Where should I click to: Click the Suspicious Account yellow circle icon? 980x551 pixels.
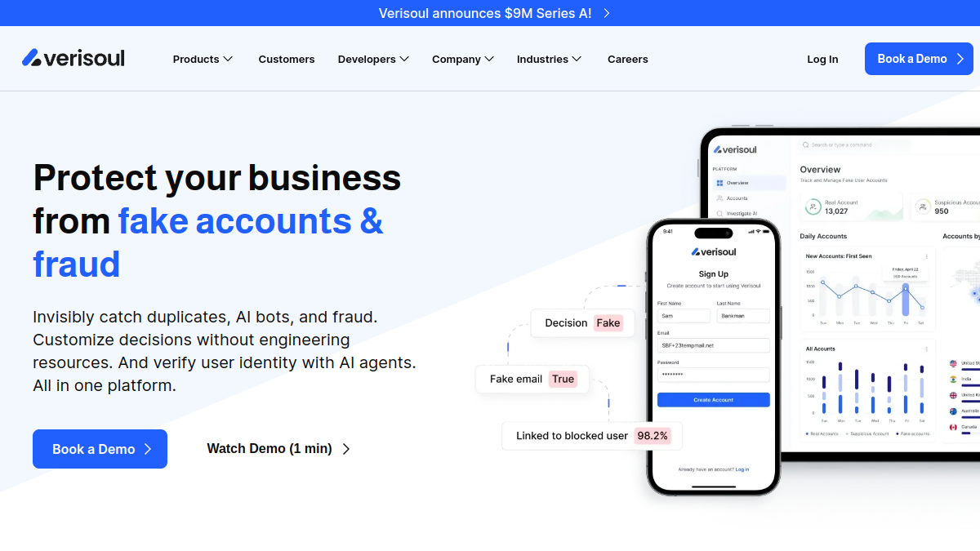click(x=923, y=207)
